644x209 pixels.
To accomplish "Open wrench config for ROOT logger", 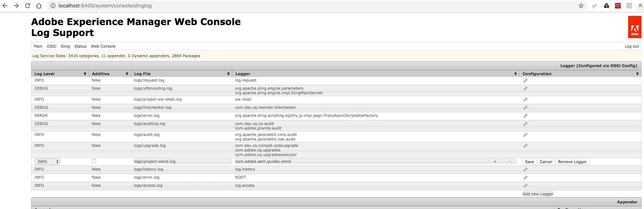I will [525, 178].
